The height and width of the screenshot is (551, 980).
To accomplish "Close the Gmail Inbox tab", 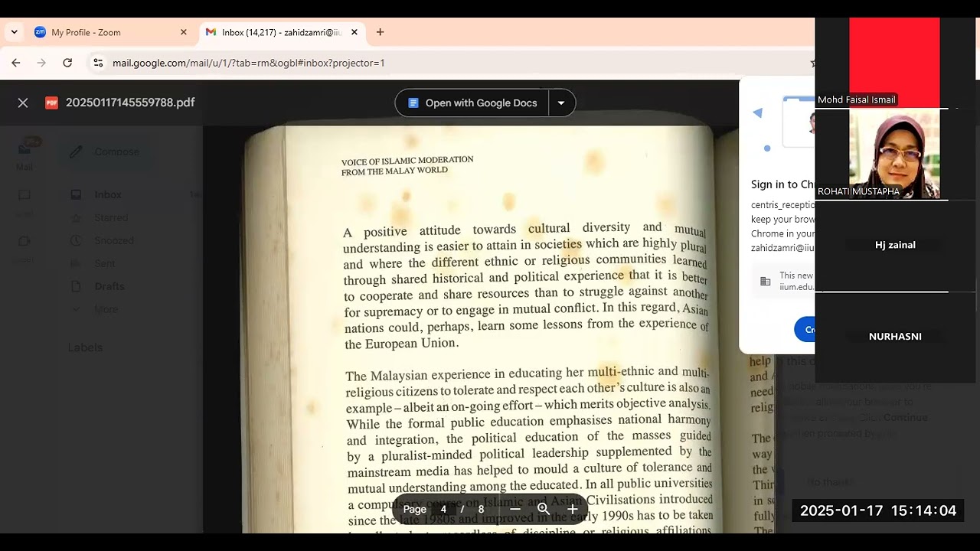I will click(x=354, y=32).
